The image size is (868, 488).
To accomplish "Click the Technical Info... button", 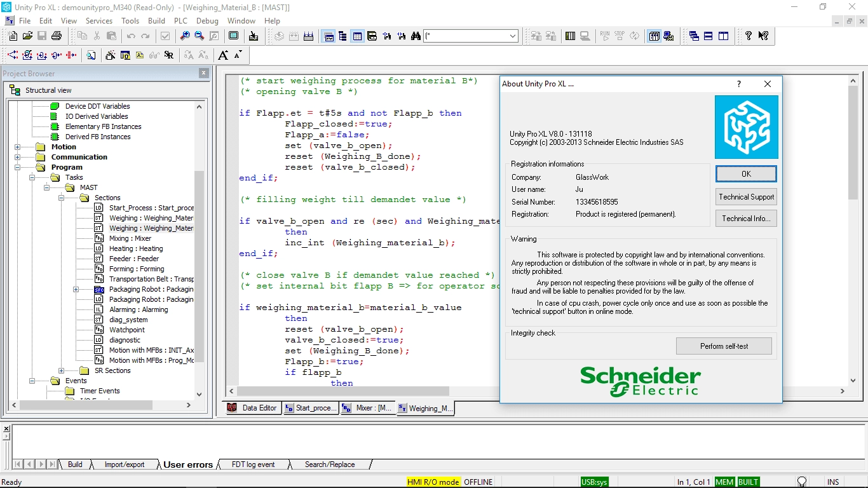I will coord(746,219).
